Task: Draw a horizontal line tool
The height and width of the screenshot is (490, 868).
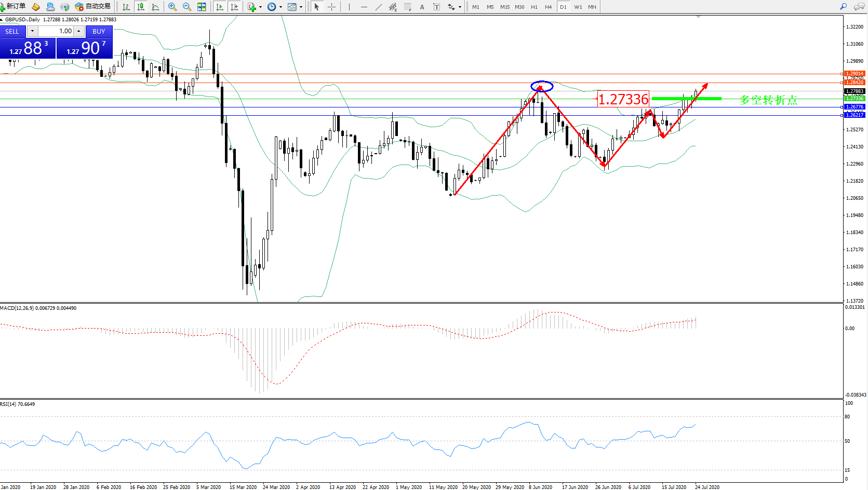Action: click(364, 7)
